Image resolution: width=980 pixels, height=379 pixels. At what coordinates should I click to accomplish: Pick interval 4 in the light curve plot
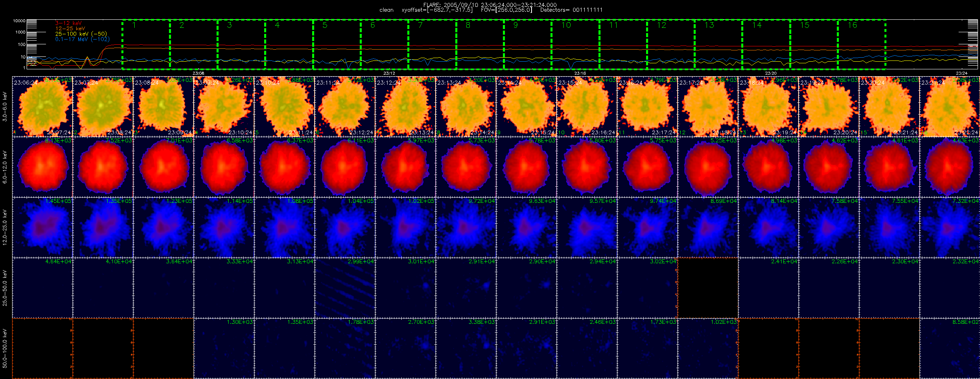click(x=289, y=44)
